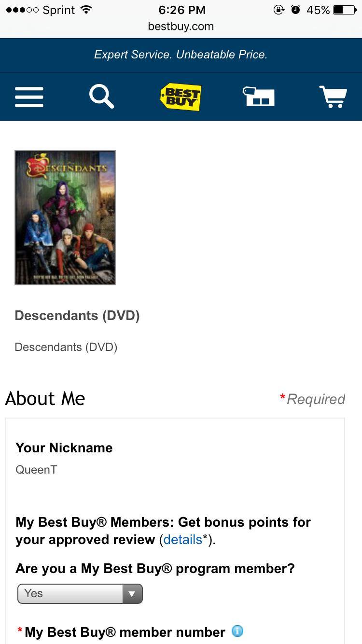Tap the About Me section heading
This screenshot has width=362, height=644.
[45, 399]
